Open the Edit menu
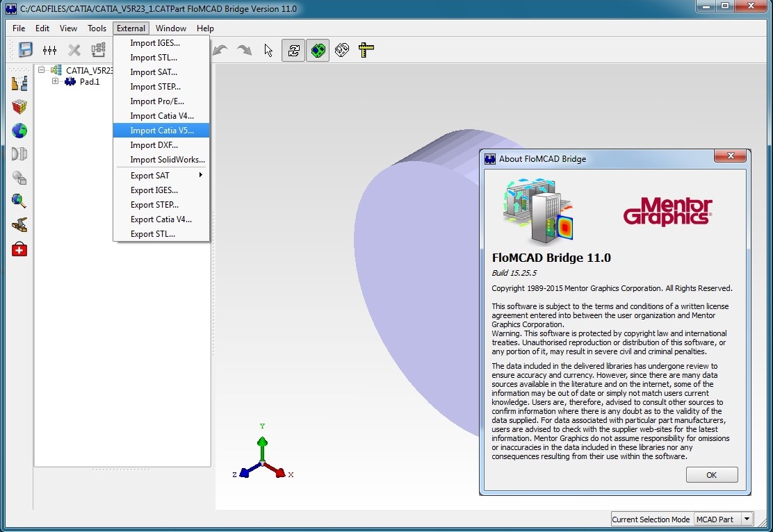773x532 pixels. pos(42,28)
